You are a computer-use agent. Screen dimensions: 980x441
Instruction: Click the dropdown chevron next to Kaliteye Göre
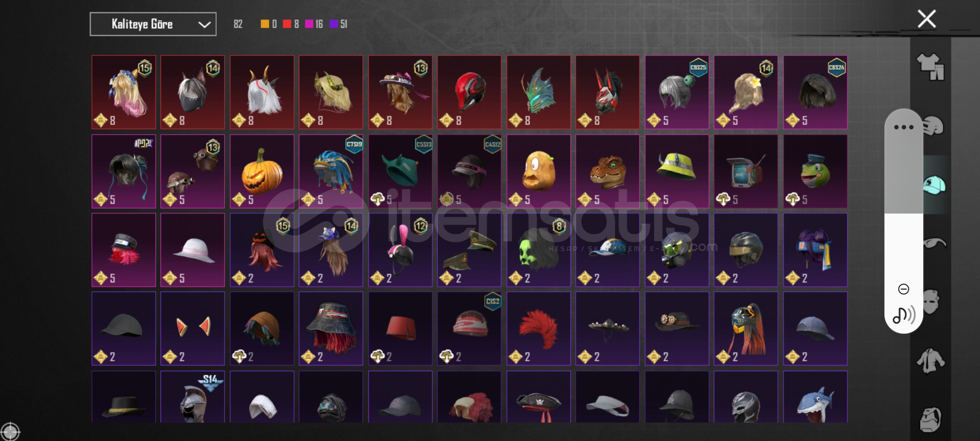[204, 24]
